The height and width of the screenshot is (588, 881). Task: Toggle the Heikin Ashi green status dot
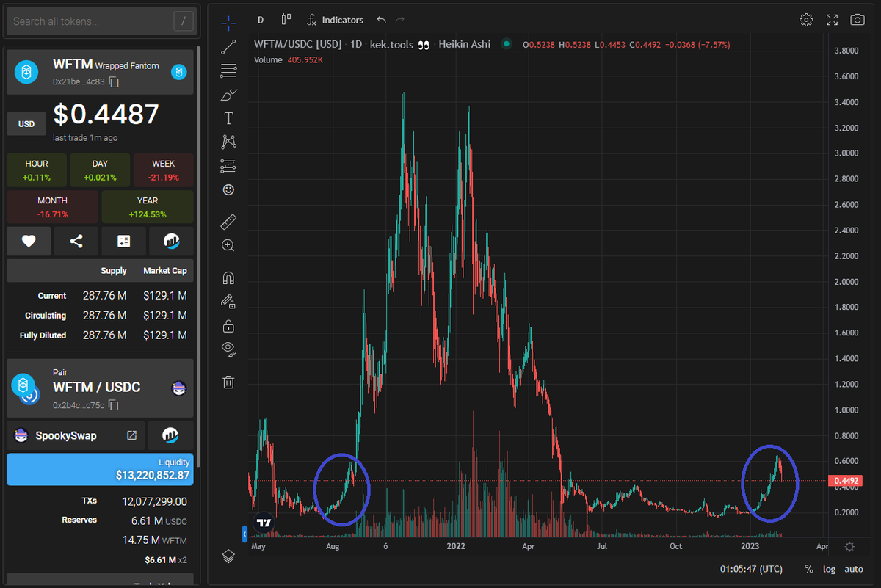point(506,44)
